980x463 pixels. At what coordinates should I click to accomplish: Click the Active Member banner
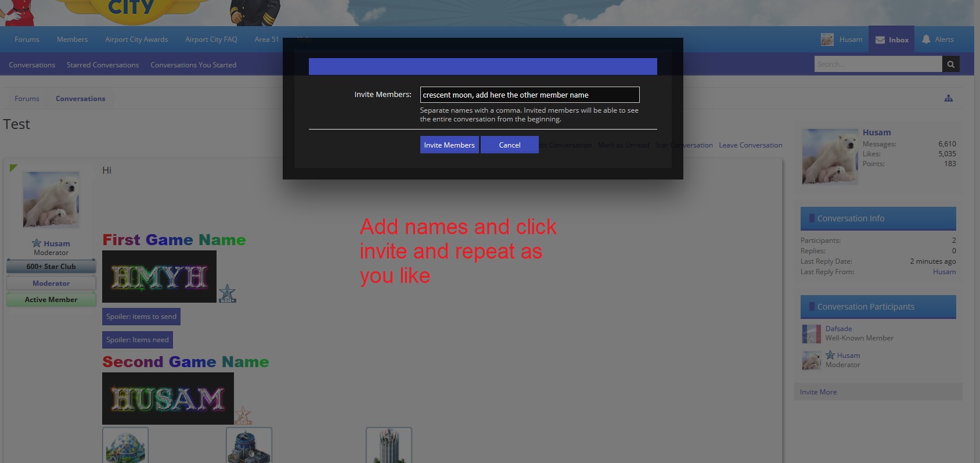51,300
